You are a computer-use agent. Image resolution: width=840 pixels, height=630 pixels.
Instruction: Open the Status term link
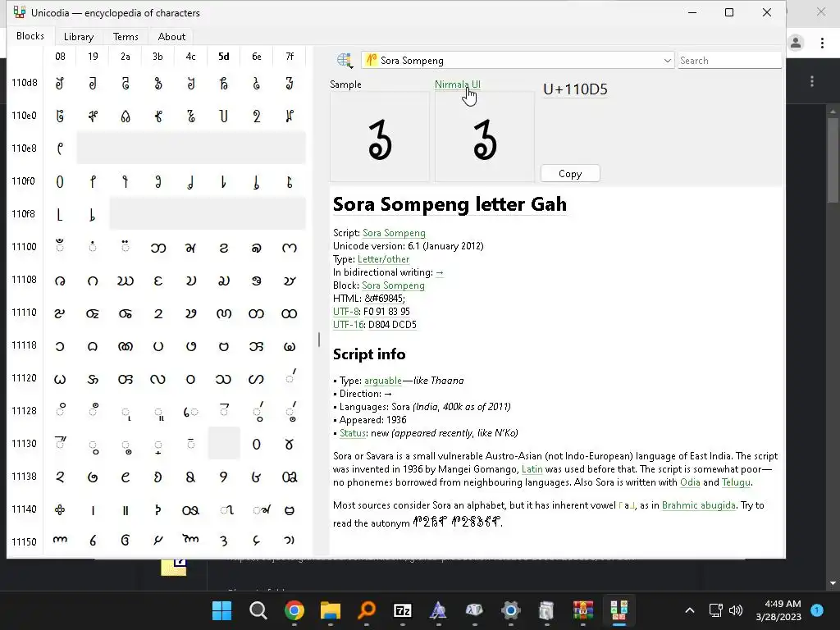[353, 433]
